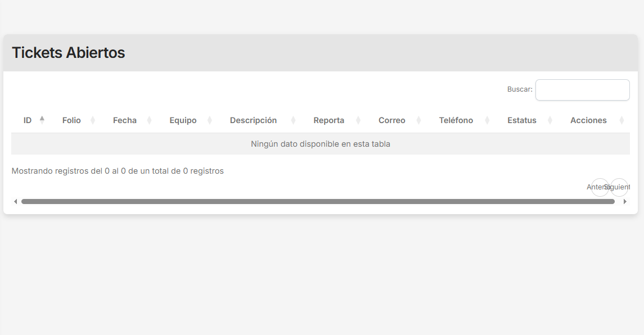Sort tickets by the Correo column

pos(392,120)
